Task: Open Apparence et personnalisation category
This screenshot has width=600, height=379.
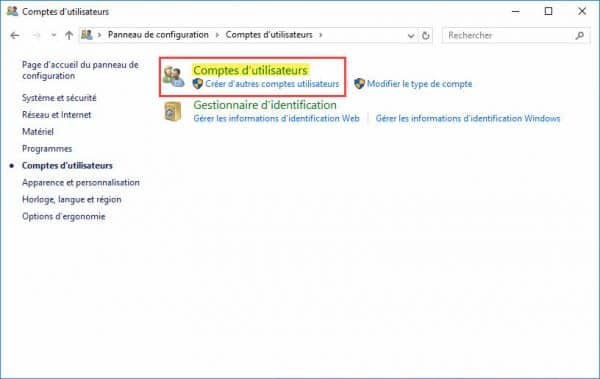Action: pyautogui.click(x=81, y=183)
